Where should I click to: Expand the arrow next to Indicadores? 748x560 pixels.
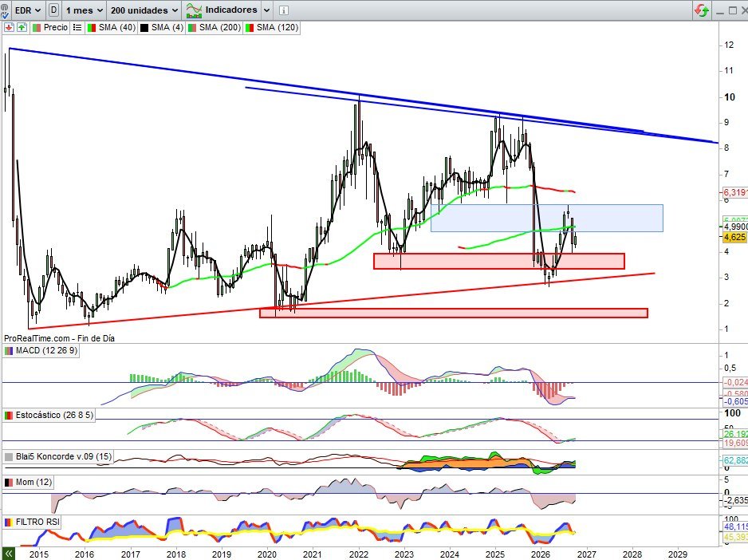click(x=266, y=10)
